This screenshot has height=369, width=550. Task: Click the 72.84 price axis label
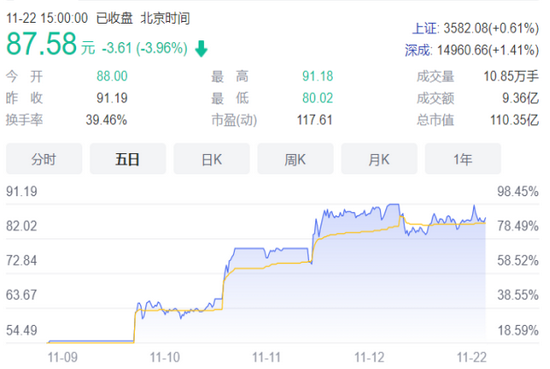[21, 261]
